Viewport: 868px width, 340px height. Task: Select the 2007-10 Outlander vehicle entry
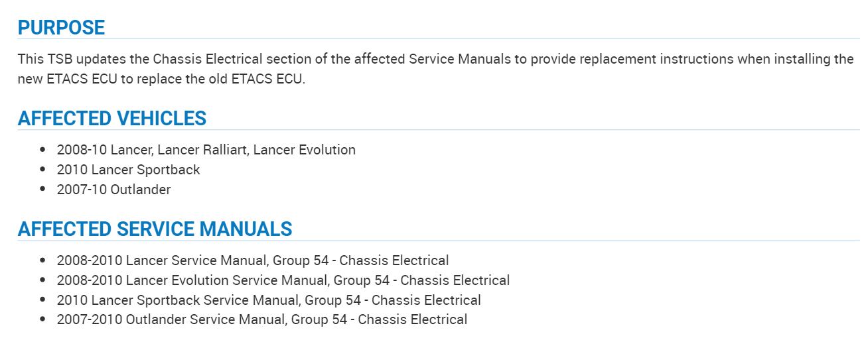113,190
